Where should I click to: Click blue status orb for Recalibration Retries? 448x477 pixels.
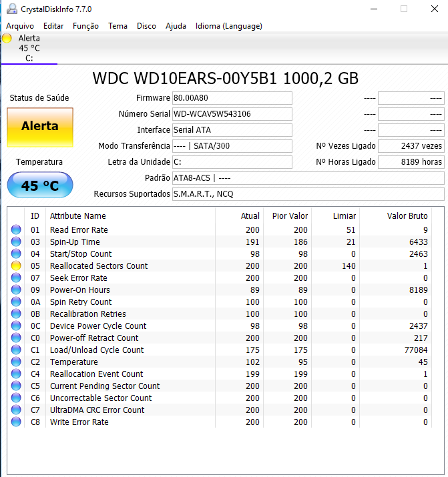pyautogui.click(x=16, y=314)
